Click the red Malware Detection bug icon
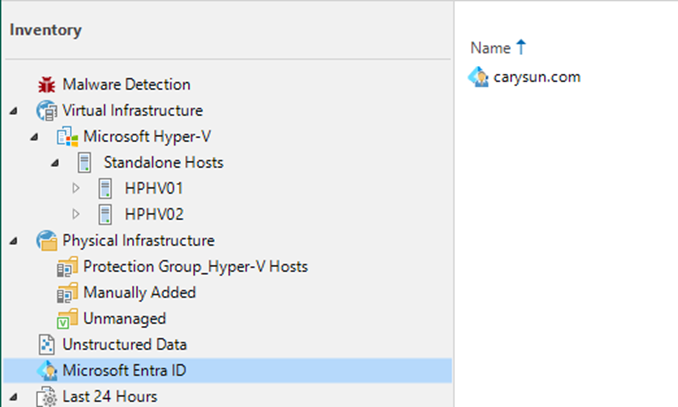Image resolution: width=678 pixels, height=407 pixels. pos(46,85)
